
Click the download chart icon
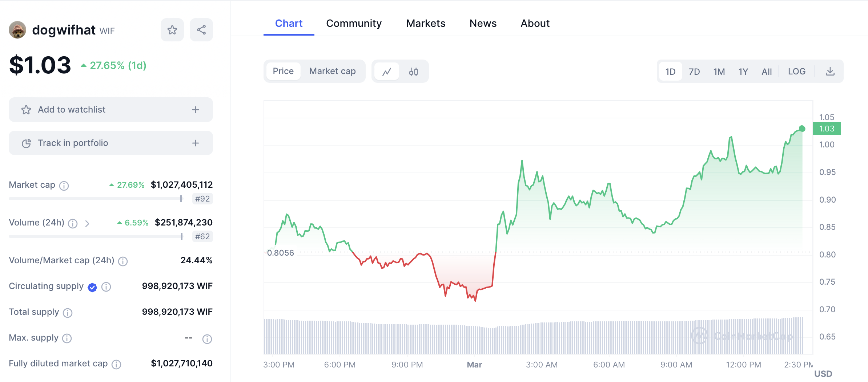(830, 72)
